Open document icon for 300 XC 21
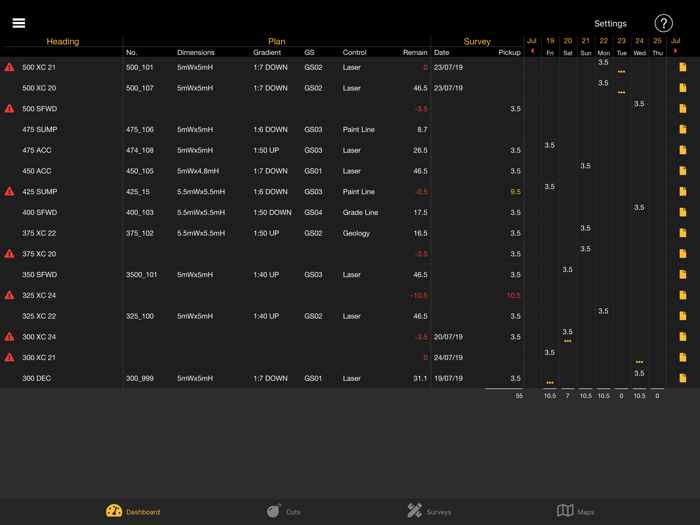Image resolution: width=700 pixels, height=525 pixels. tap(683, 358)
